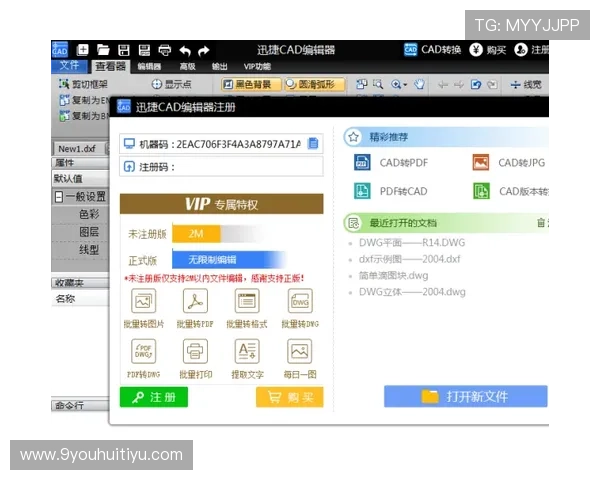Open the zoom tool dropdown arrow
This screenshot has width=600, height=480.
click(405, 85)
